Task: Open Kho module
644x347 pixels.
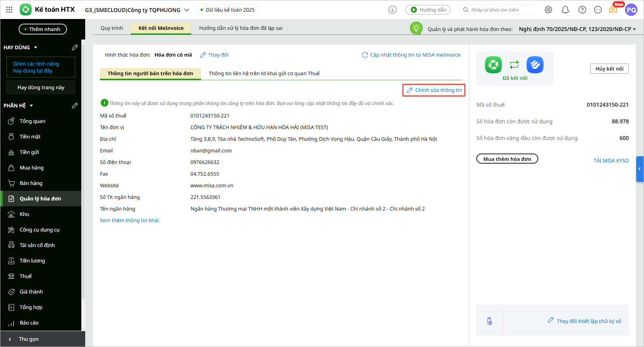Action: [x=41, y=214]
